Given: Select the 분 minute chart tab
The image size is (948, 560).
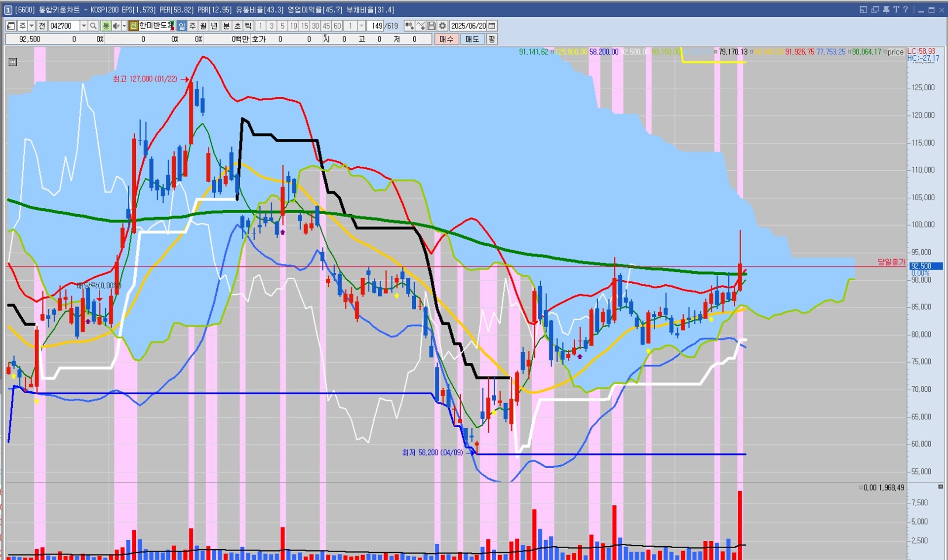Looking at the screenshot, I should tap(226, 26).
